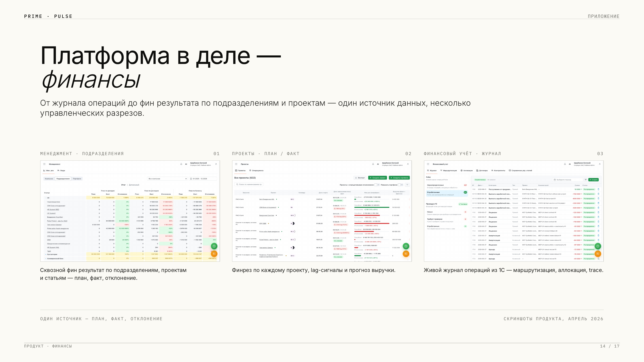The height and width of the screenshot is (362, 644).
Task: Open hamburger menu in Проекты screenshot
Action: point(236,164)
